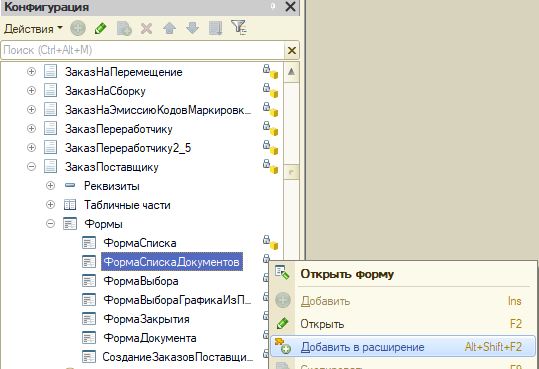
Task: Click the funnel filter toolbar icon
Action: coord(239,28)
